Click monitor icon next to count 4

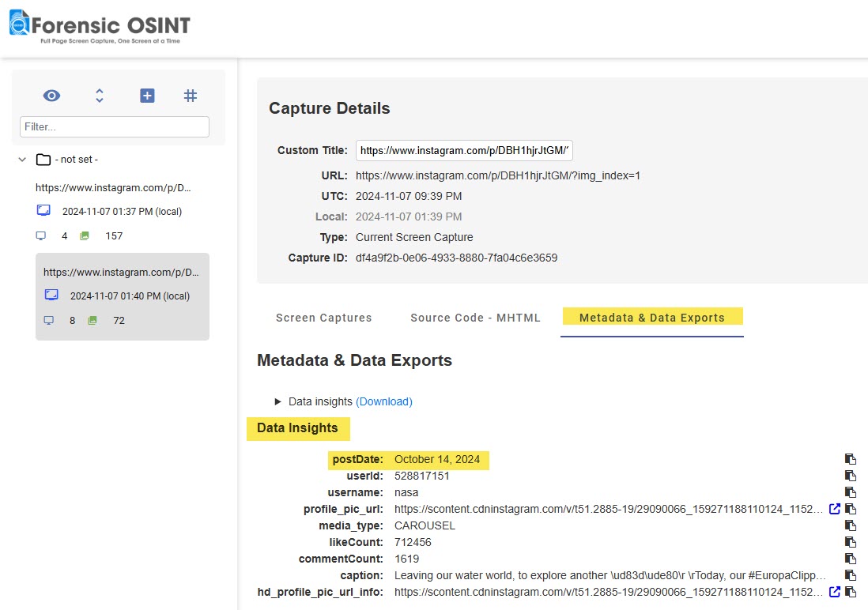(x=41, y=235)
